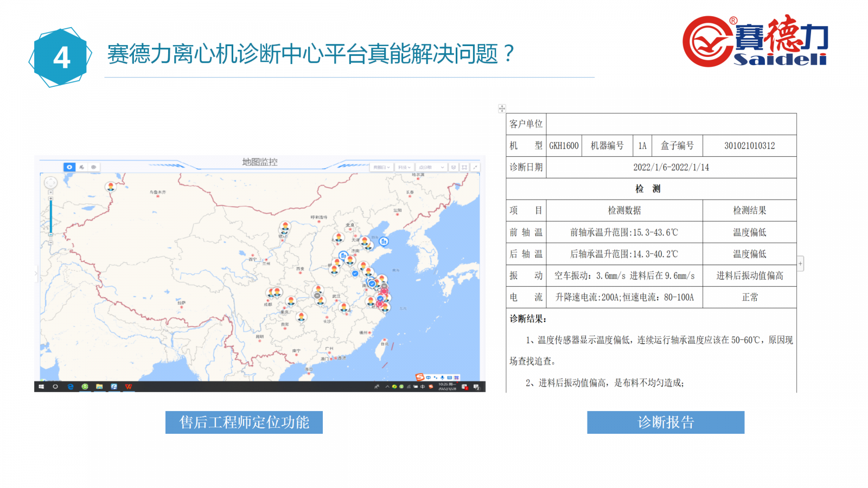Screen dimensions: 868x488
Task: Click the 北京 city label on map
Action: click(350, 224)
